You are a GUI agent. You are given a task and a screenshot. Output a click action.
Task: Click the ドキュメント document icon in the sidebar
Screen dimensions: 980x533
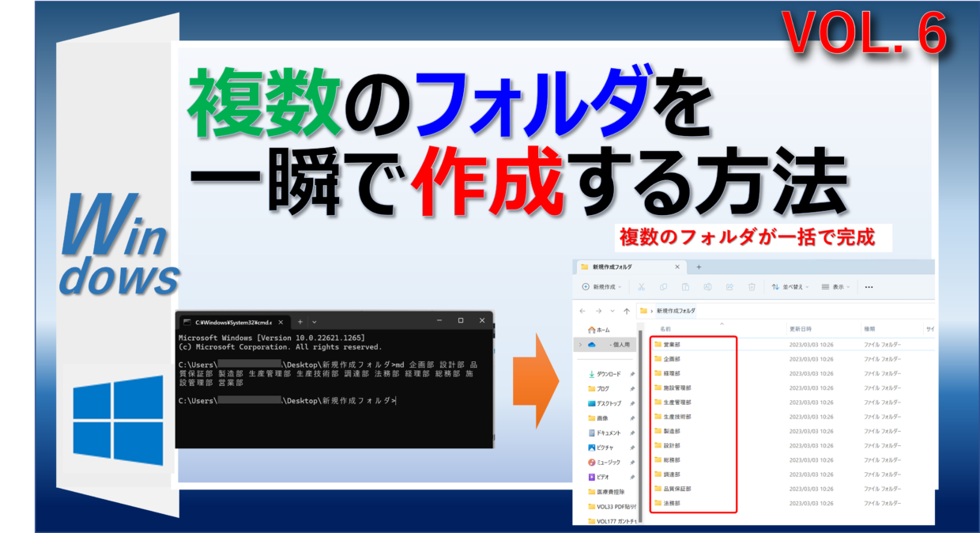coord(591,433)
